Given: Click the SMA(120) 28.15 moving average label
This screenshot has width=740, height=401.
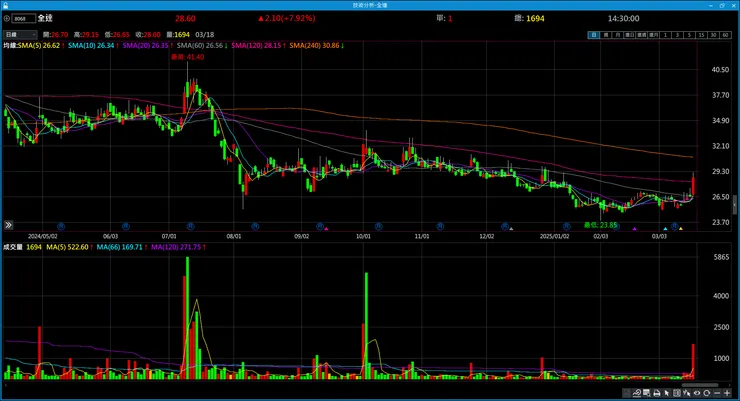Looking at the screenshot, I should coord(256,46).
